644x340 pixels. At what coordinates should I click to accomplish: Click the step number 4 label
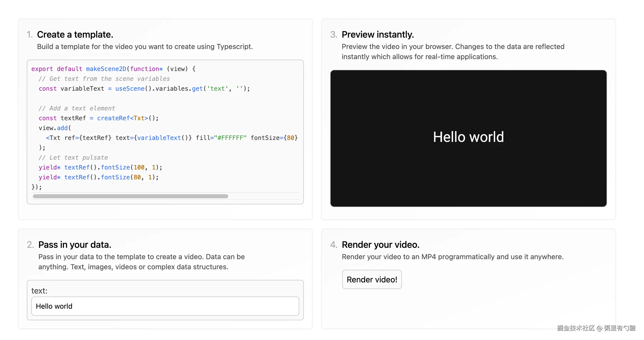click(x=333, y=245)
